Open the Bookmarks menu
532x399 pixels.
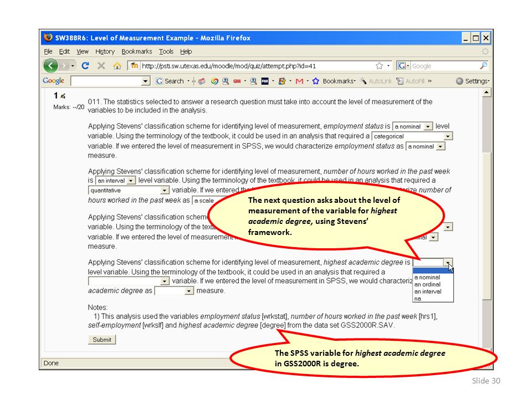point(137,52)
